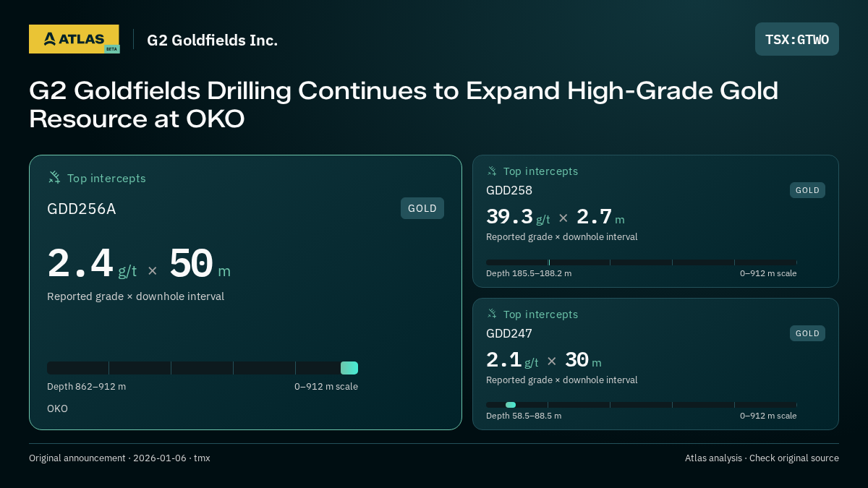Click 'Reported grade × downhole interval' under 39.3 g/t
Image resolution: width=868 pixels, height=488 pixels.
click(562, 237)
